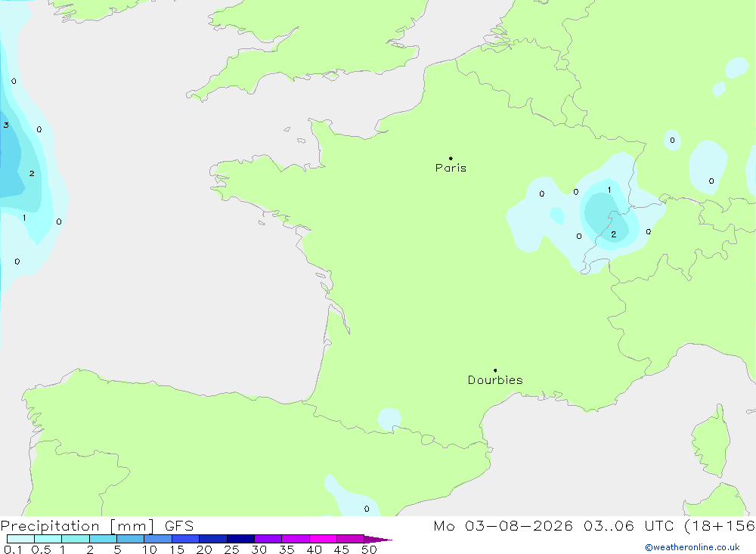This screenshot has height=554, width=756.
Task: Click the '1' value over the Atlantic
Action: pyautogui.click(x=24, y=218)
